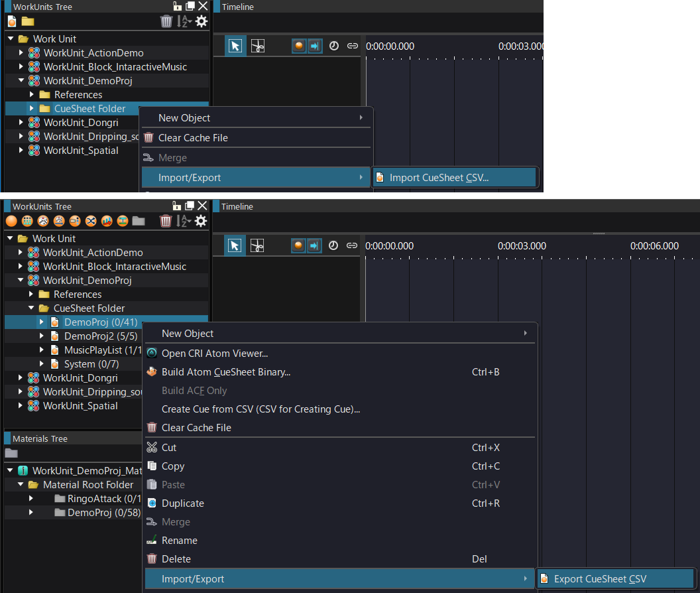
Task: Expand DemoProj2 (5/5) cue sheet
Action: coord(42,336)
